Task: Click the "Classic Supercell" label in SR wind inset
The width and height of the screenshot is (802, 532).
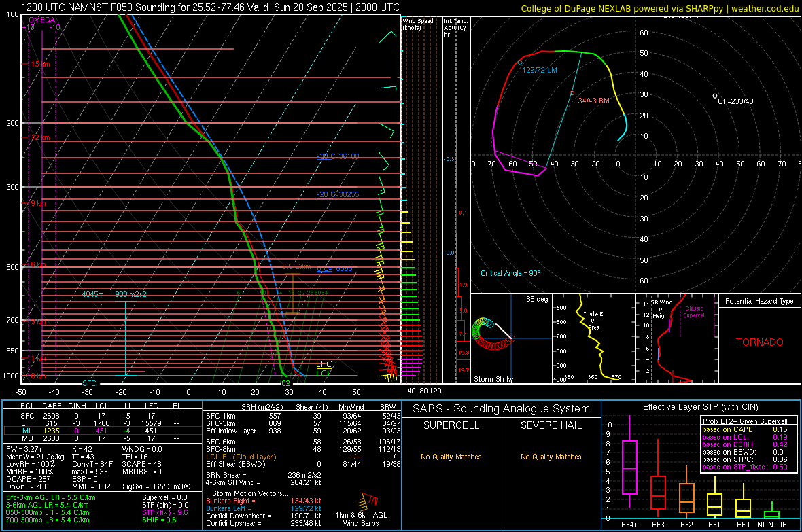Action: point(695,312)
